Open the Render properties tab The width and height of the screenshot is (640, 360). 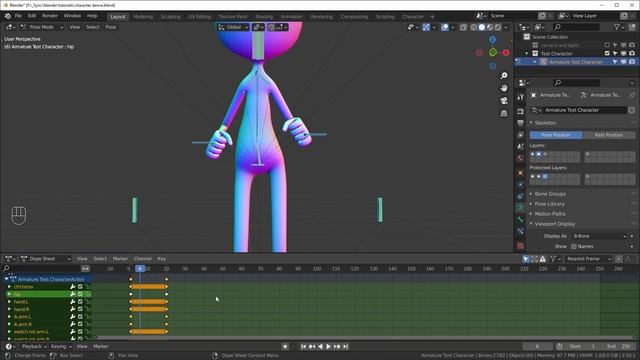pyautogui.click(x=520, y=111)
